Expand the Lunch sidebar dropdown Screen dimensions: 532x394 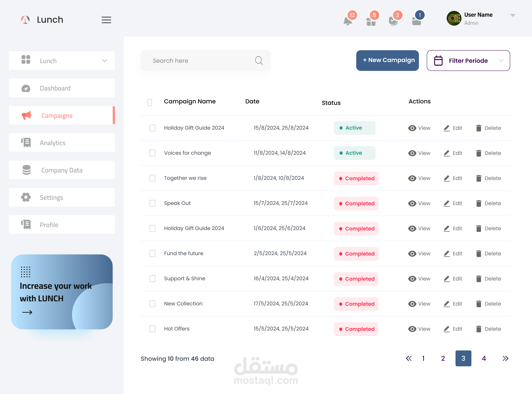(104, 61)
